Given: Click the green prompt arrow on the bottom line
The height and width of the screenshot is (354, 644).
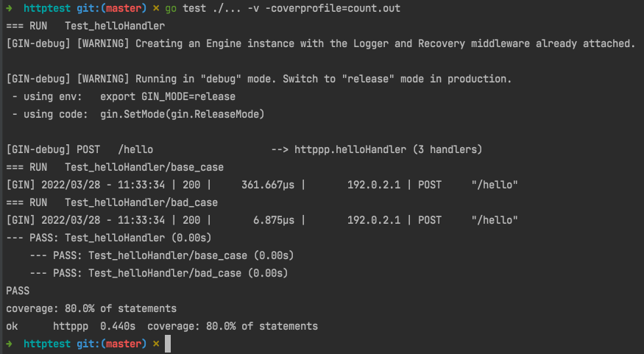Looking at the screenshot, I should pyautogui.click(x=9, y=344).
